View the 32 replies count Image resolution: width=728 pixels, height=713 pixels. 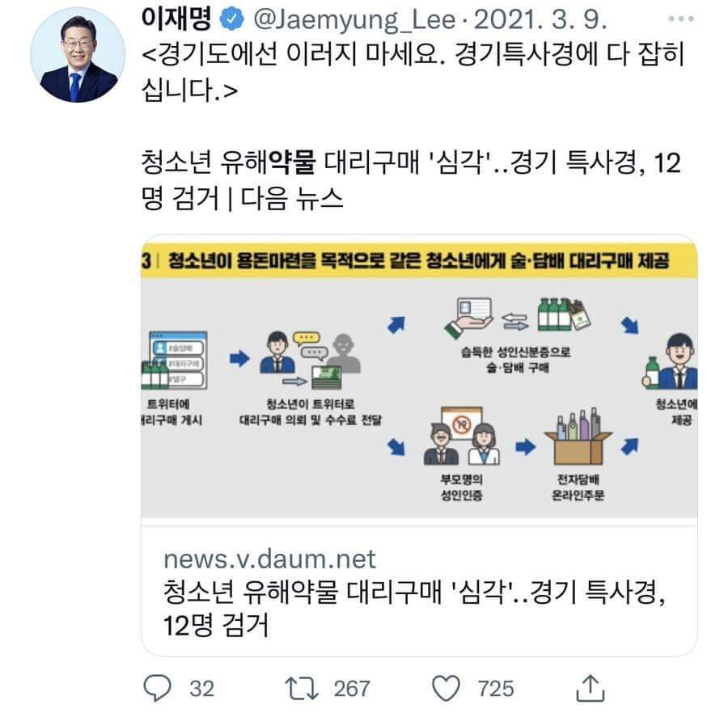click(x=201, y=689)
